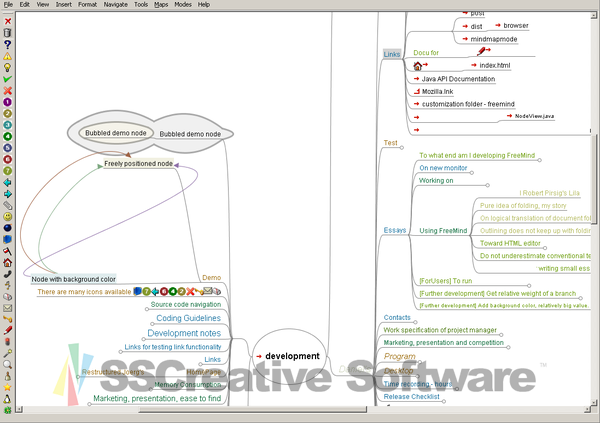Viewport: 600px width, 423px height.
Task: Add the teal priority 3 icon
Action: (7, 125)
